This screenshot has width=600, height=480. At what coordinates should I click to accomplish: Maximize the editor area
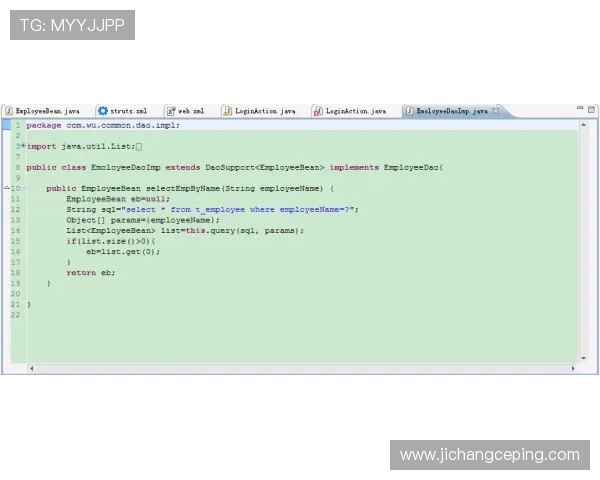pyautogui.click(x=592, y=108)
